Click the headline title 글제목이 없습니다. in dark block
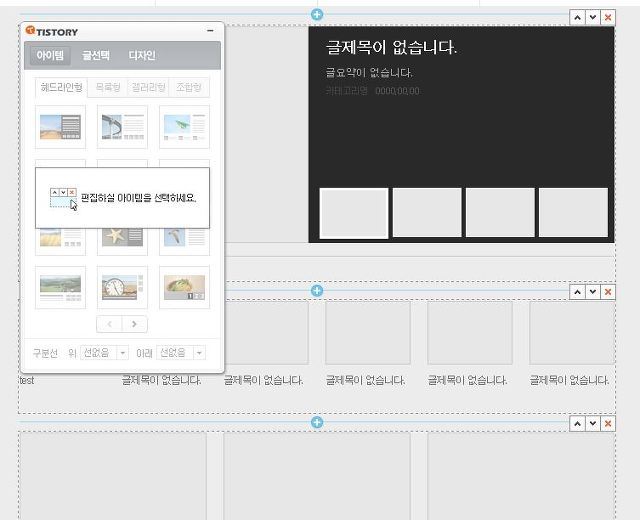 [x=391, y=47]
